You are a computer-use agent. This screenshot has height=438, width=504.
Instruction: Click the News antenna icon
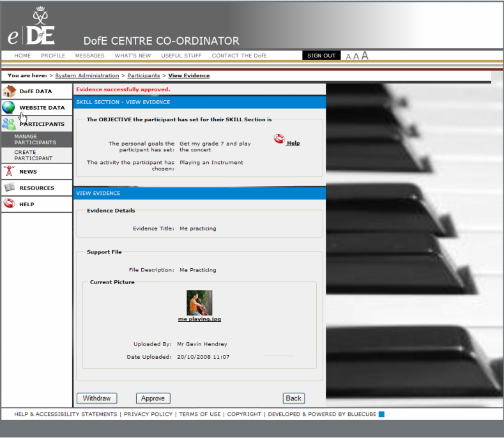click(9, 171)
